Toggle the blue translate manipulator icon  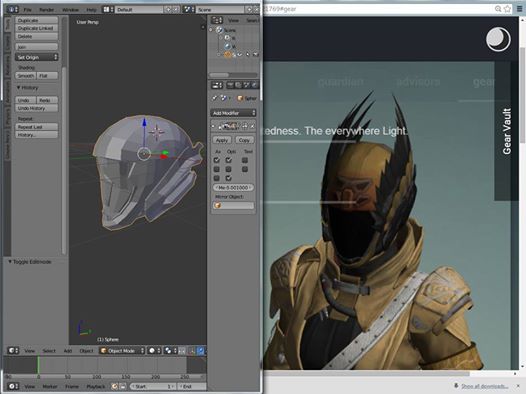[200, 351]
